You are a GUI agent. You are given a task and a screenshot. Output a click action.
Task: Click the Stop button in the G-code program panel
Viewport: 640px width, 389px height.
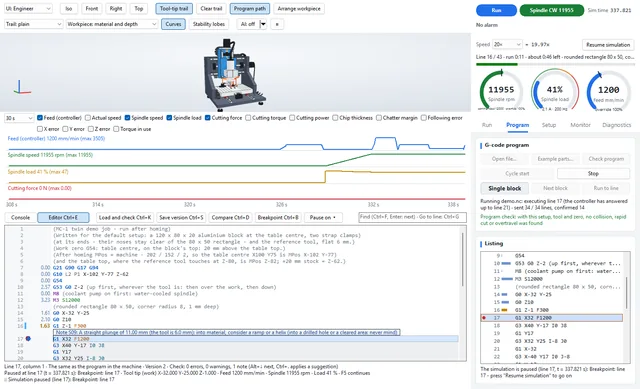pyautogui.click(x=593, y=173)
